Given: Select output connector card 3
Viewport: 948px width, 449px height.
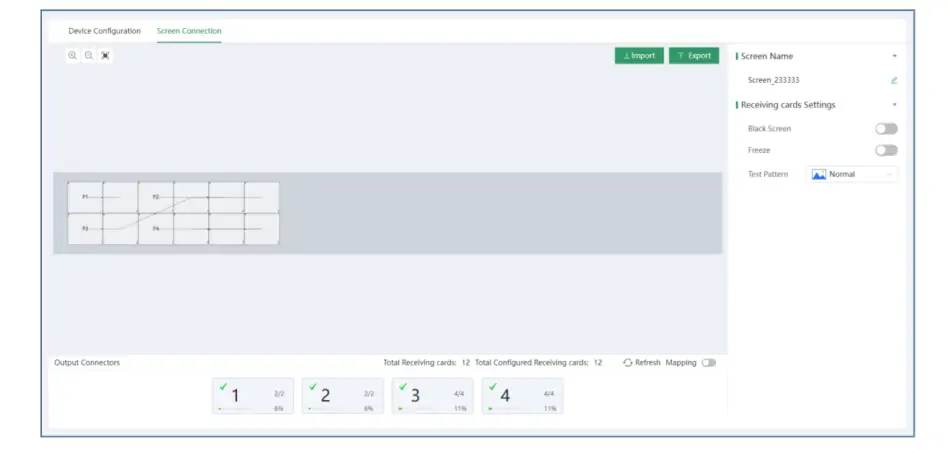Looking at the screenshot, I should pos(432,396).
